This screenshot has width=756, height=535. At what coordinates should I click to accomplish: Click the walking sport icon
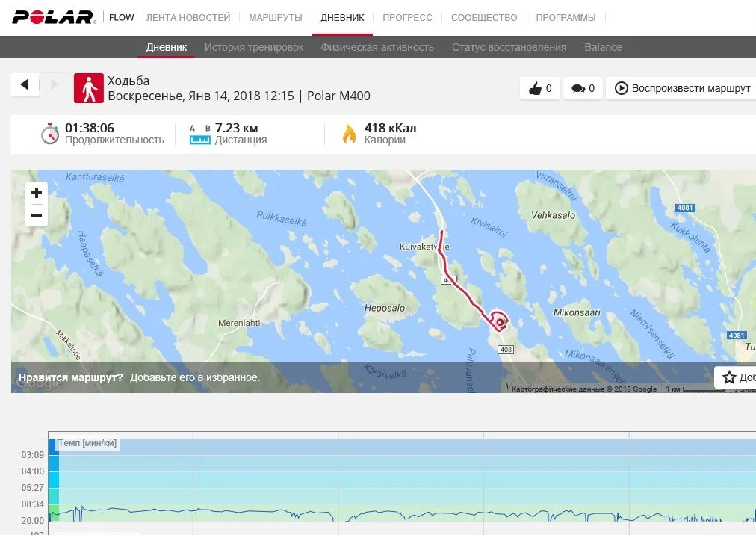(89, 88)
